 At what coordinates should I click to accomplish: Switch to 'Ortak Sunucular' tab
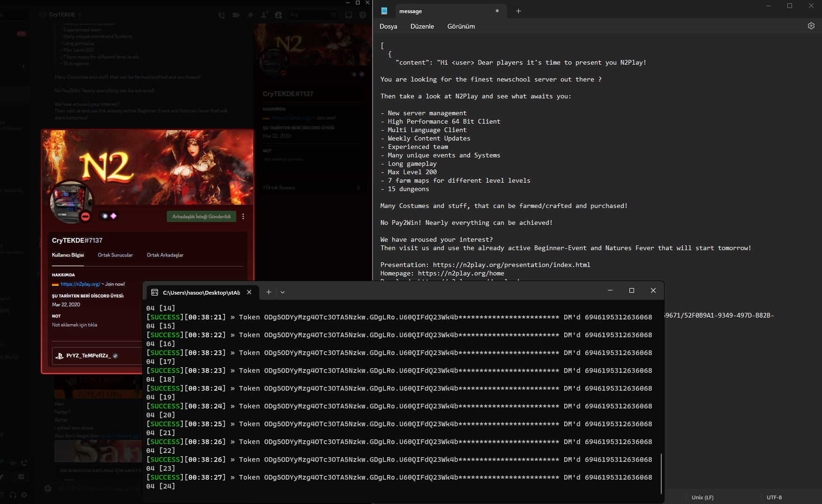click(115, 255)
